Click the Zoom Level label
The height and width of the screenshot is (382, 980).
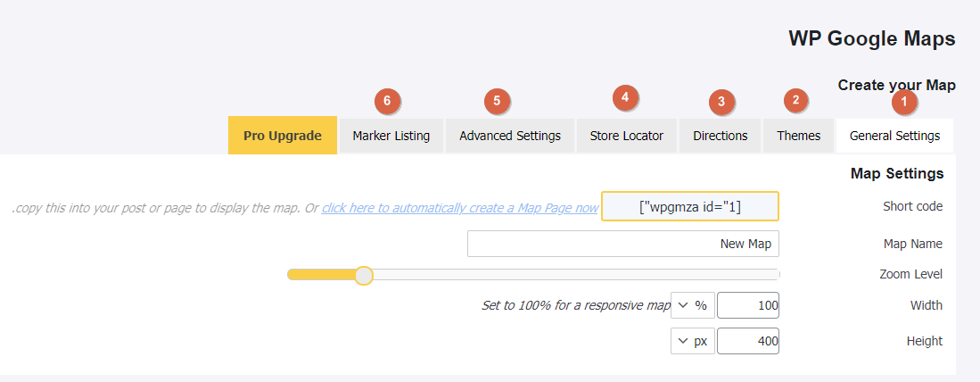[910, 274]
